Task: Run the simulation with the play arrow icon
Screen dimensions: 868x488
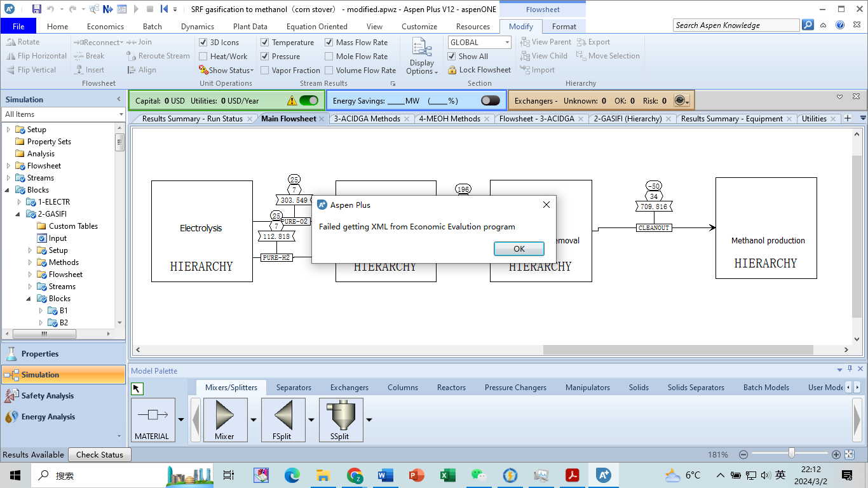Action: (136, 9)
